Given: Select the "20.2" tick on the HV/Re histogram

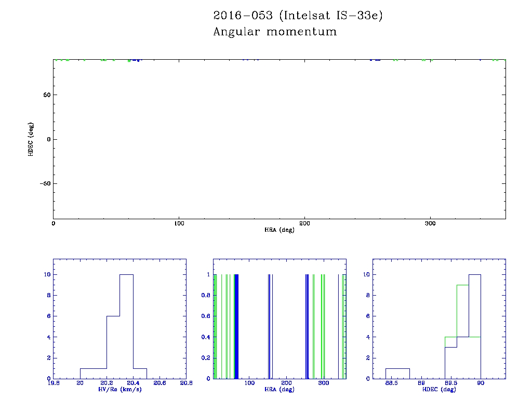Looking at the screenshot, I should coord(107,383).
